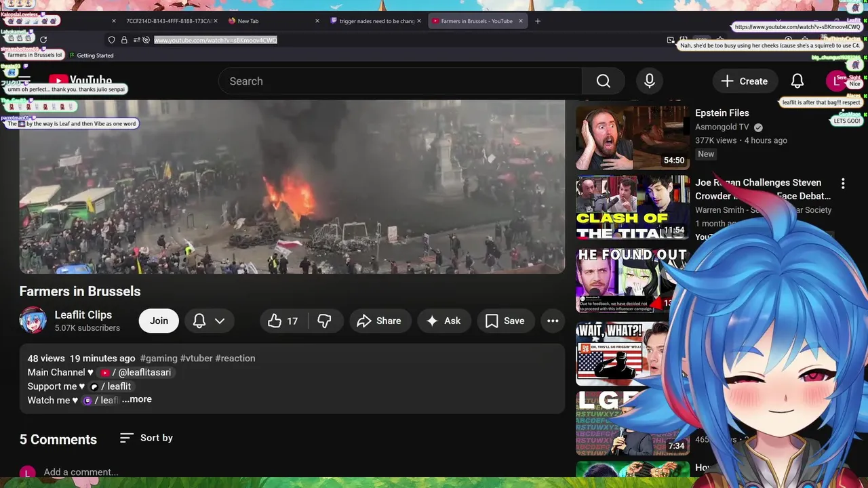Click the YouTube logo
The width and height of the screenshot is (868, 488).
(80, 81)
